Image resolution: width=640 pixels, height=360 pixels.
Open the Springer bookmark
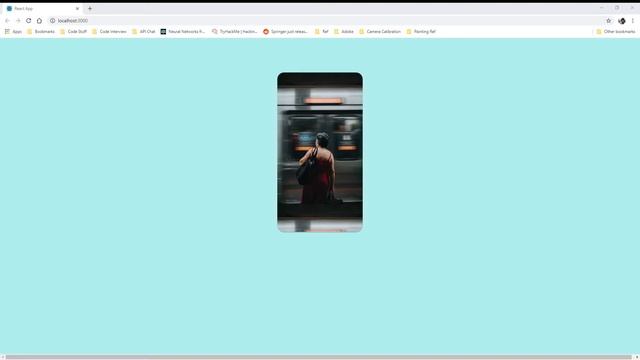(x=286, y=31)
